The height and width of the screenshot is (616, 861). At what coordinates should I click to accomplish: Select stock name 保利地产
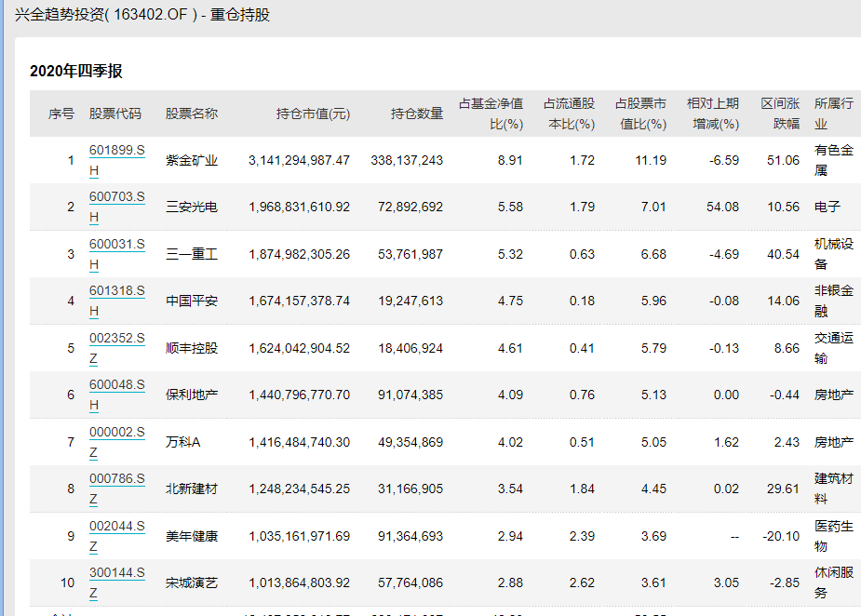192,395
